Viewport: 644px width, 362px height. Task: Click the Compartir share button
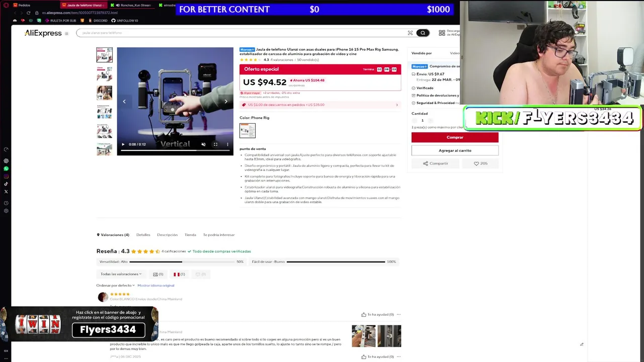(436, 163)
